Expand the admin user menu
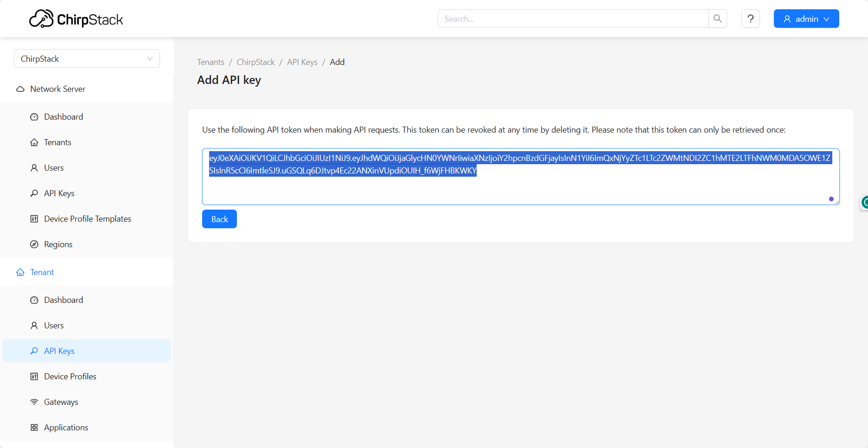 (x=806, y=19)
